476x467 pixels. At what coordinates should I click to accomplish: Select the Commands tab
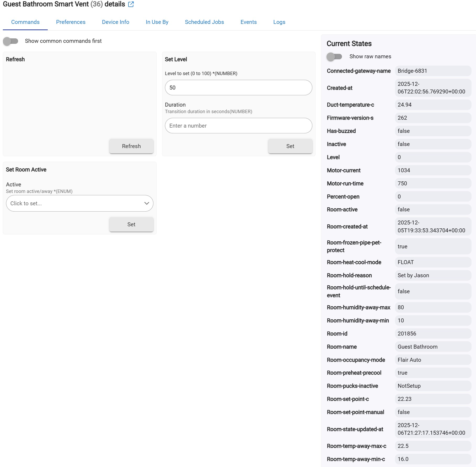point(25,22)
